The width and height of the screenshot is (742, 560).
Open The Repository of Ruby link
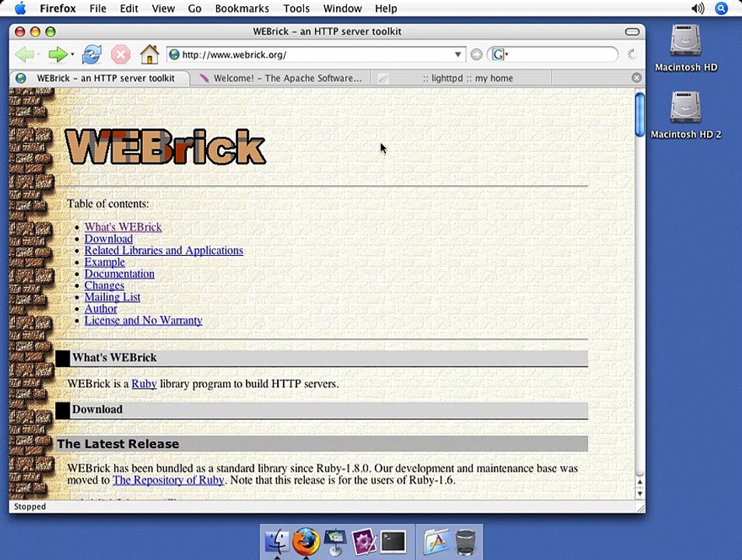click(x=168, y=481)
